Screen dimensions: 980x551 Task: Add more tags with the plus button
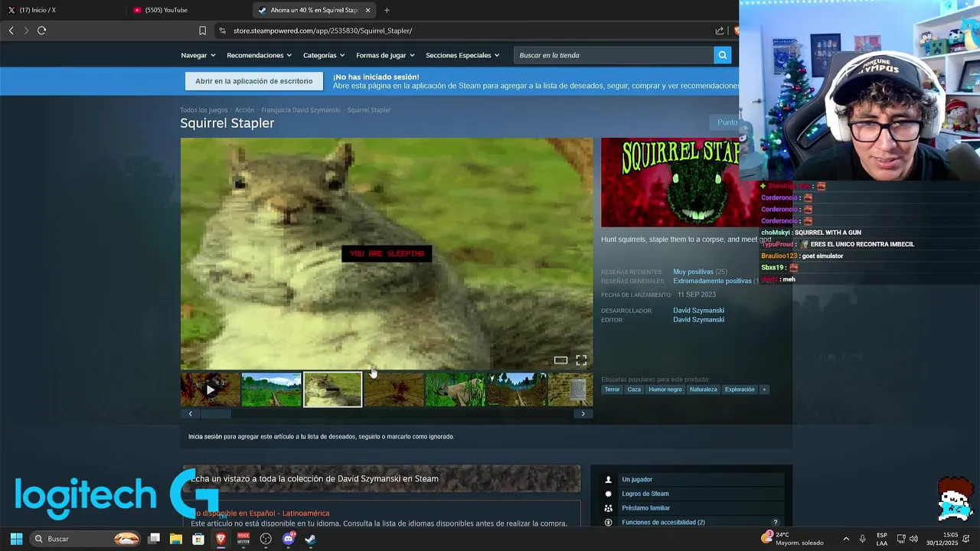pyautogui.click(x=763, y=390)
